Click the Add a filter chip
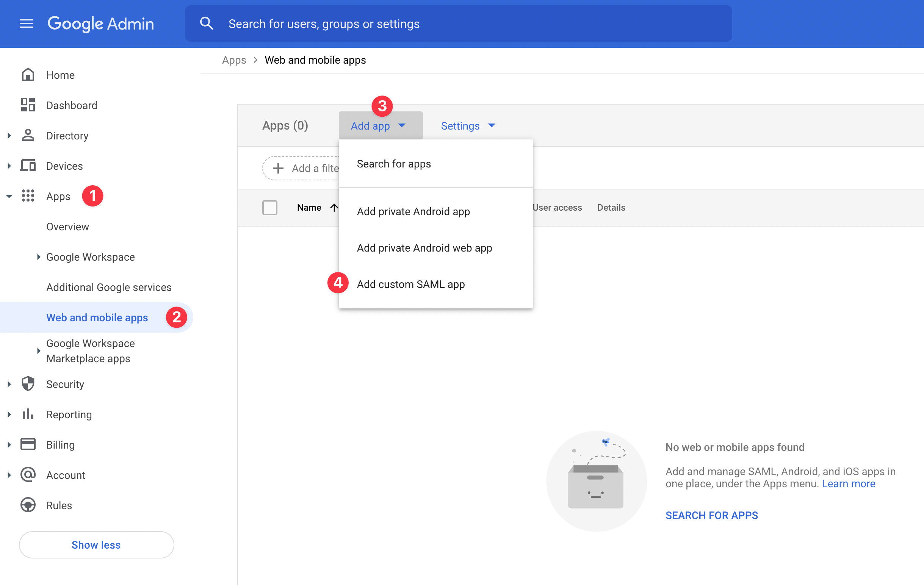 point(301,168)
